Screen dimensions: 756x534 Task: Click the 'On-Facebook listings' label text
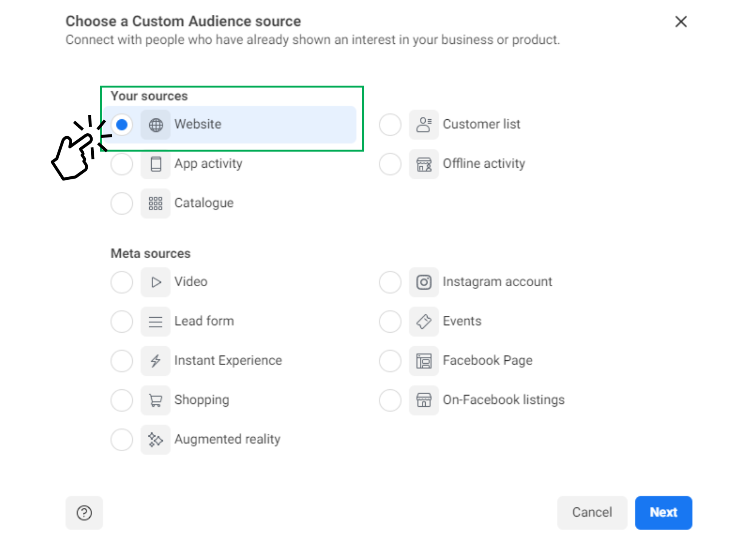coord(503,400)
